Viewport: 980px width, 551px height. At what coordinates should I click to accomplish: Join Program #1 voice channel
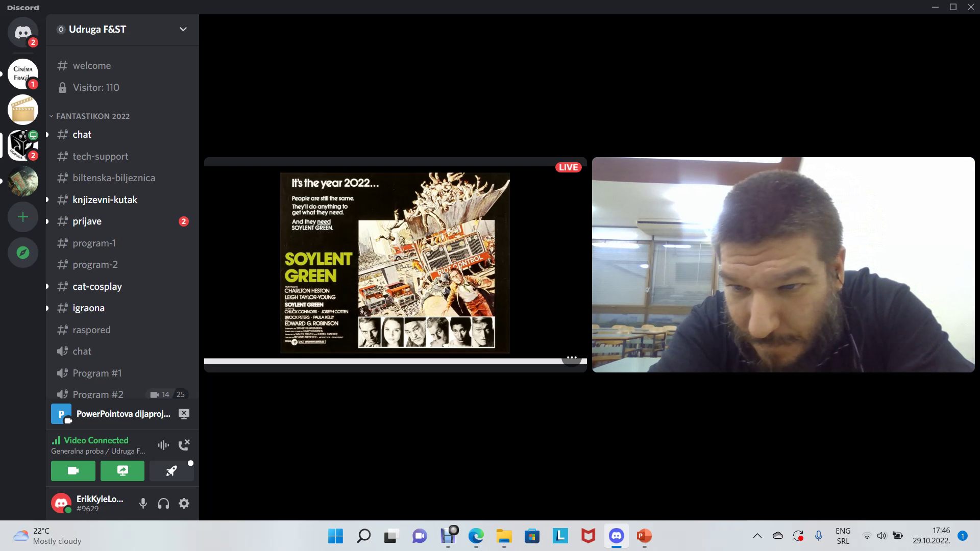click(97, 373)
